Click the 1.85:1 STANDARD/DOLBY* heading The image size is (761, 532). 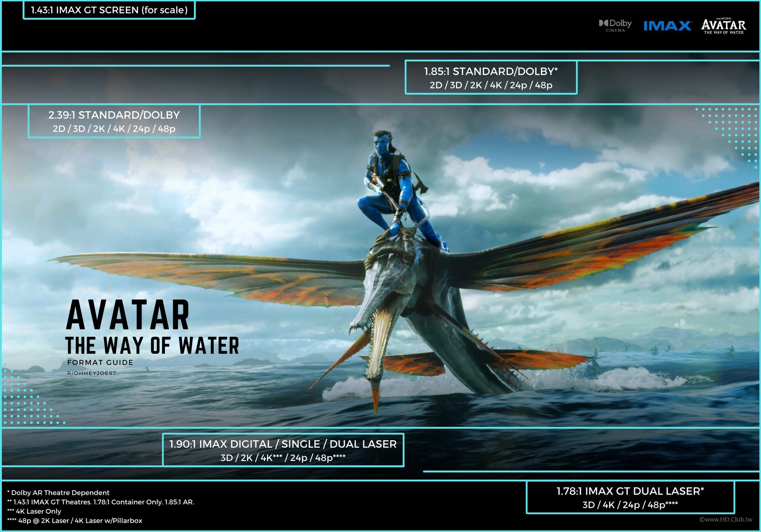coord(491,71)
